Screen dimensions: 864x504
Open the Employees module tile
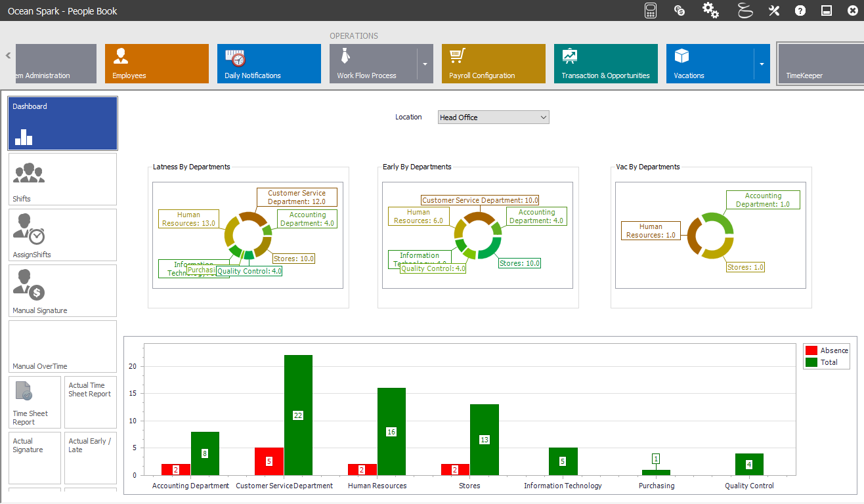pos(157,64)
